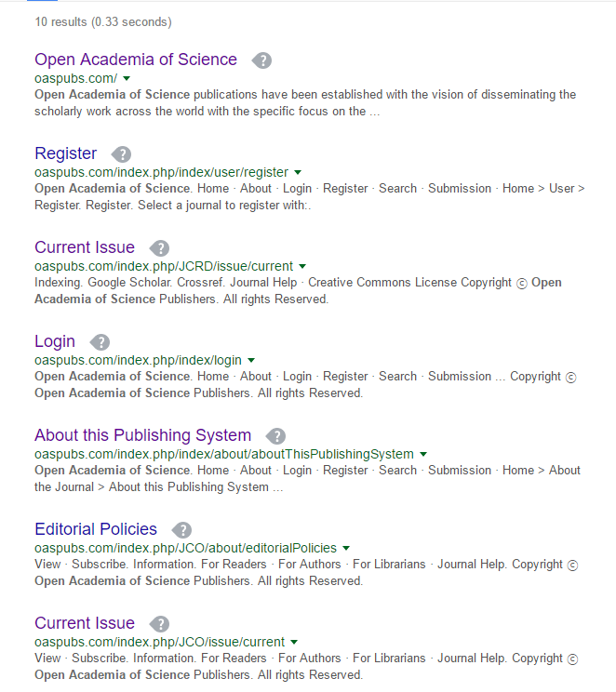Image resolution: width=616 pixels, height=692 pixels.
Task: Open the Current Issue result for JCRD
Action: tap(85, 247)
